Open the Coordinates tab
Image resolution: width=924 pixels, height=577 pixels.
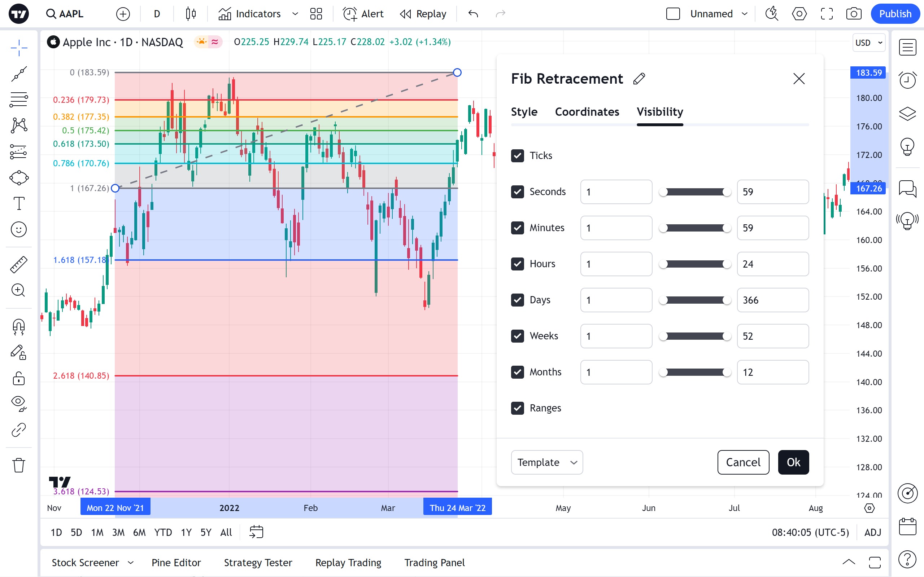pyautogui.click(x=587, y=112)
